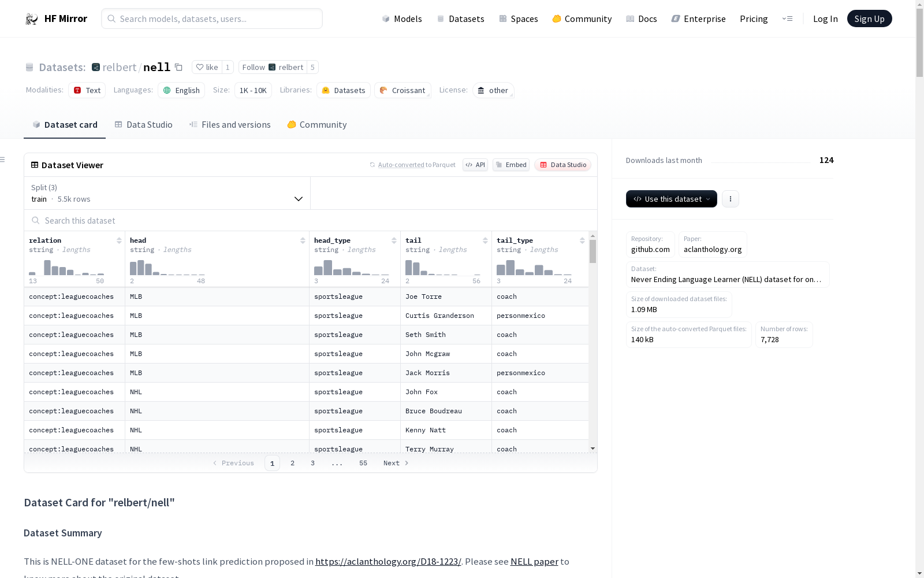Click the relbert avatar in breadcrumb
The image size is (924, 578).
[96, 67]
